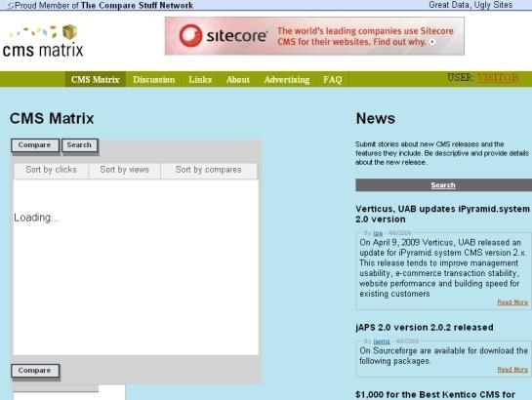Click the CMS Matrix page heading
Viewport: 532px width, 400px height.
[x=52, y=119]
